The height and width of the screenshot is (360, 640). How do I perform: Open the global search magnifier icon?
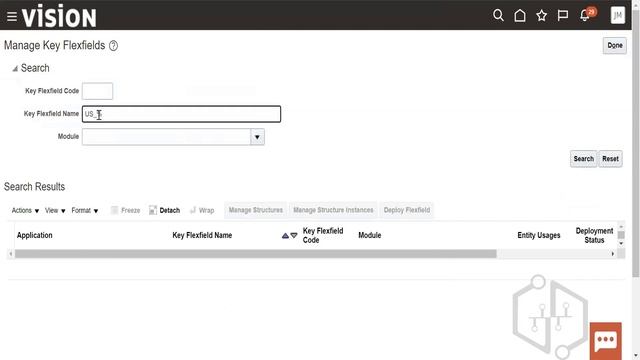(x=498, y=16)
